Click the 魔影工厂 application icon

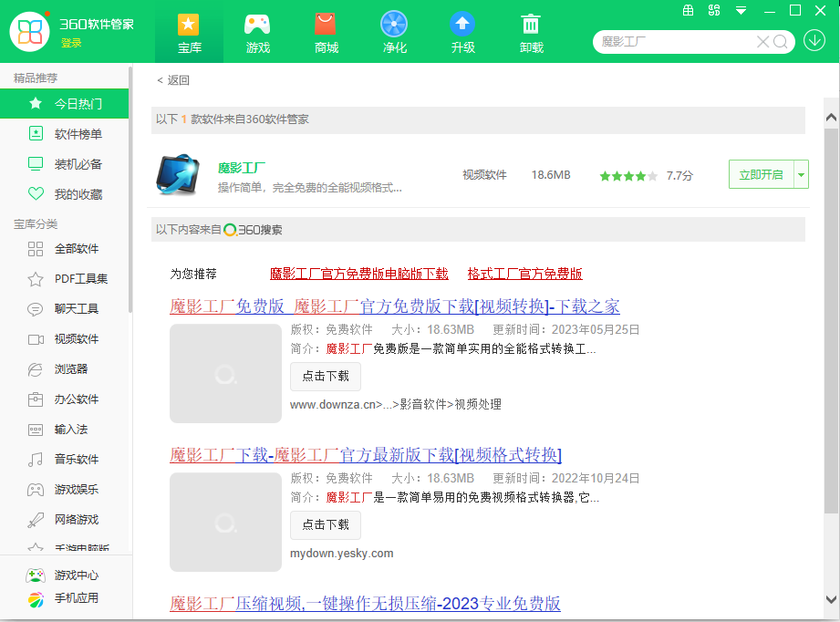coord(178,174)
